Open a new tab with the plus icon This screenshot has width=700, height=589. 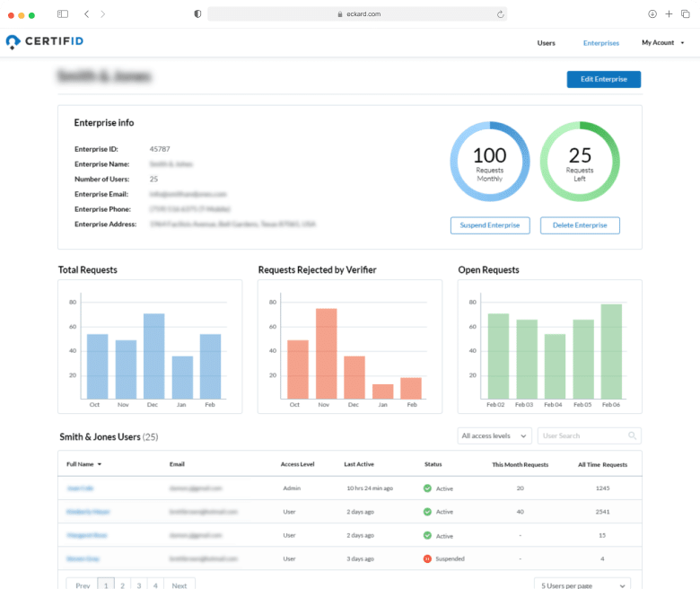tap(669, 14)
